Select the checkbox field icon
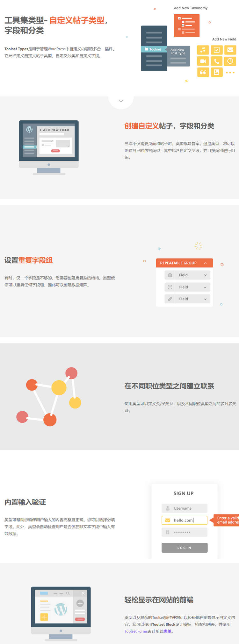Screen dimensions: 239x644 [x=217, y=50]
